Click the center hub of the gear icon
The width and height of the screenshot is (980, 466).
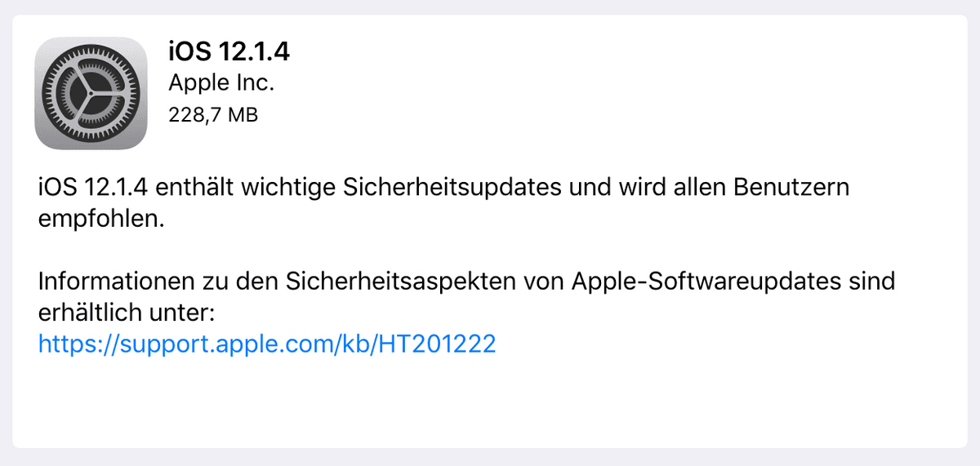[x=91, y=94]
